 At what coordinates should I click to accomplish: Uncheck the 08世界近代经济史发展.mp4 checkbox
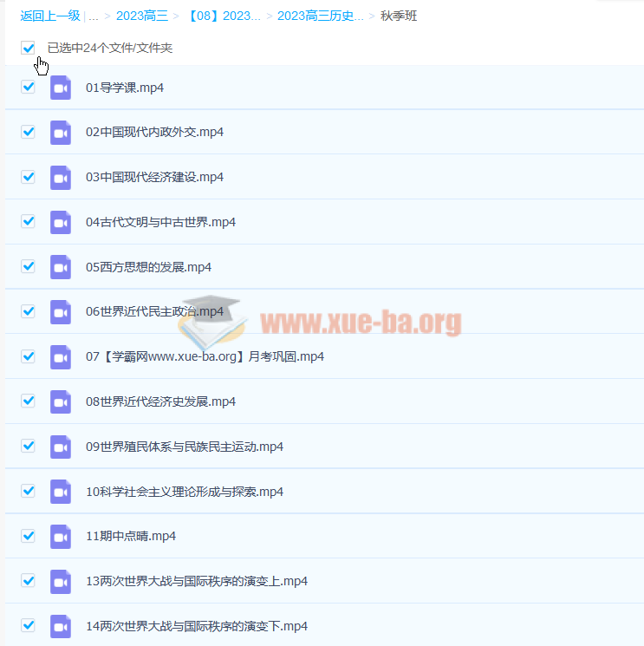(x=28, y=401)
